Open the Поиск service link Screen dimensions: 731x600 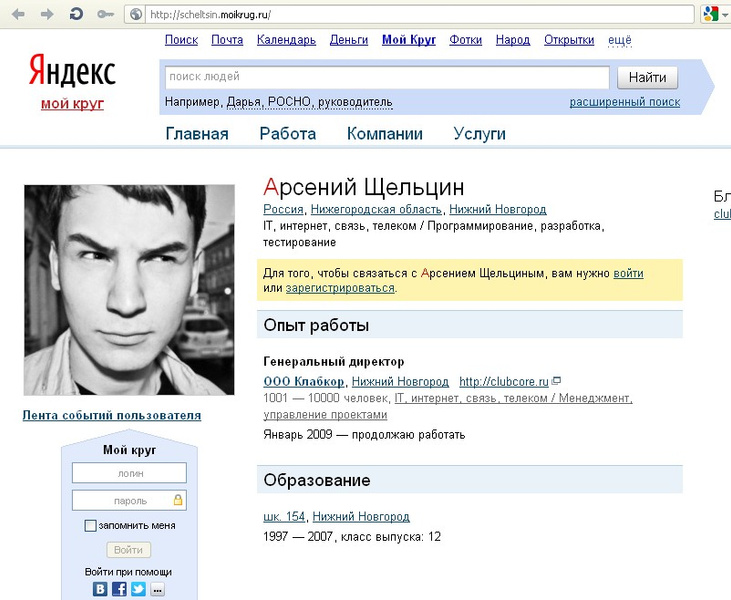pos(181,40)
